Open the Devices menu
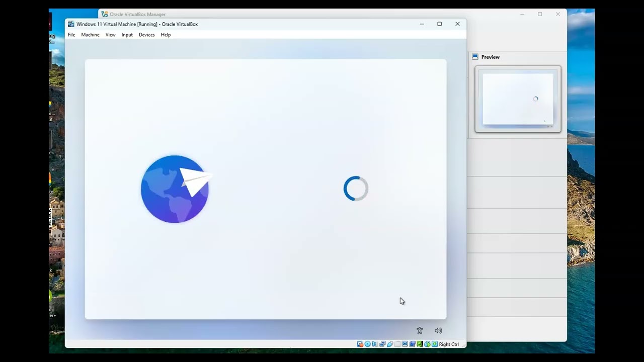The height and width of the screenshot is (362, 644). point(146,35)
